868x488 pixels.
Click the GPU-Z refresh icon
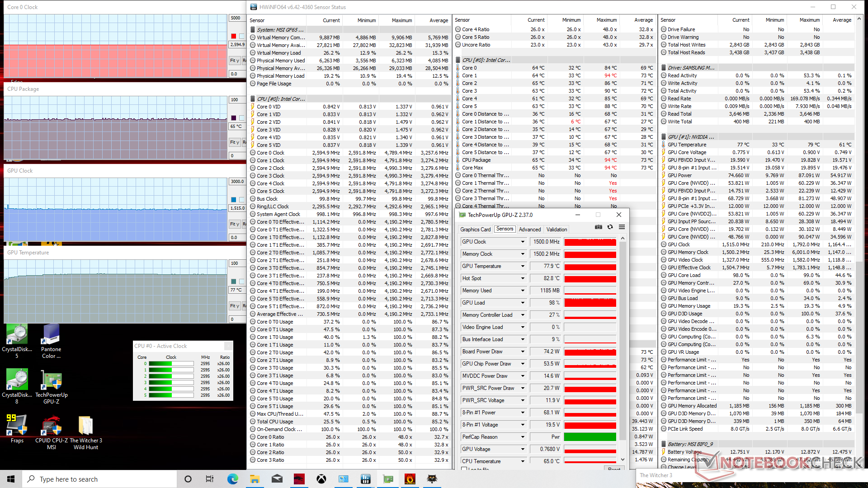pos(610,227)
